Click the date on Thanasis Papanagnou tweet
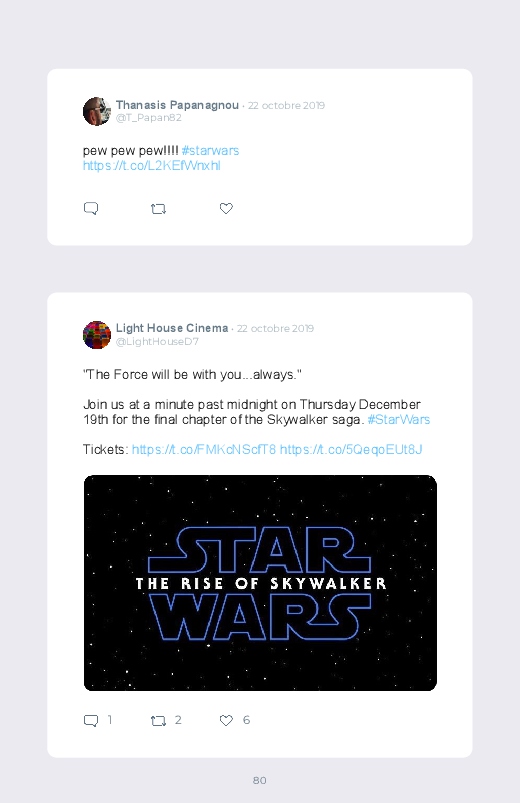This screenshot has height=803, width=520. 286,105
